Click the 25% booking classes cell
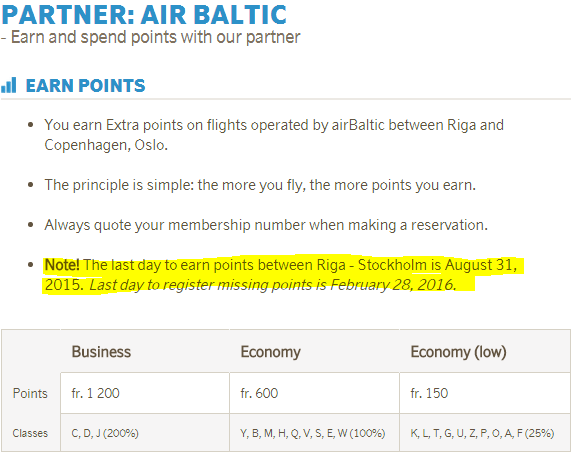Image resolution: width=582 pixels, height=467 pixels. 485,433
